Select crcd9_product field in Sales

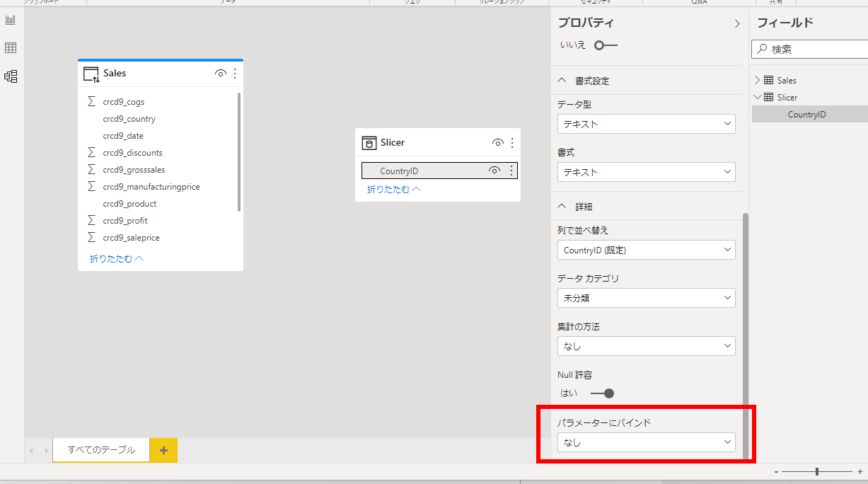click(129, 203)
